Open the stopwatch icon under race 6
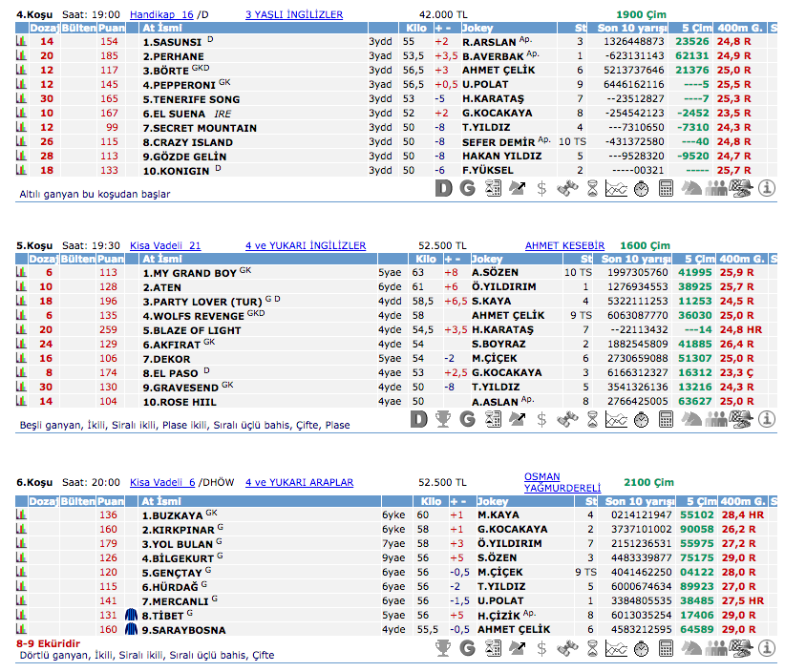 point(641,648)
